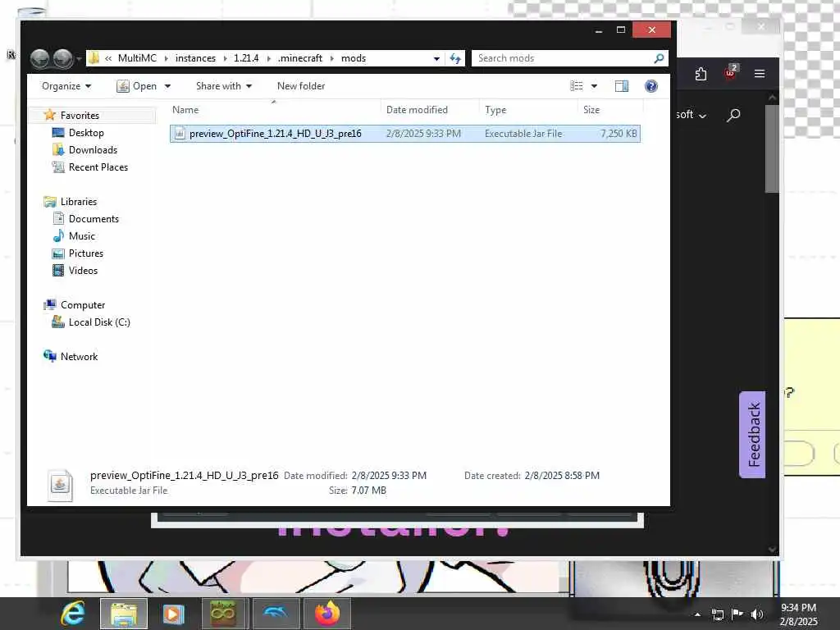Open the Organize menu
This screenshot has width=840, height=630.
click(x=66, y=85)
